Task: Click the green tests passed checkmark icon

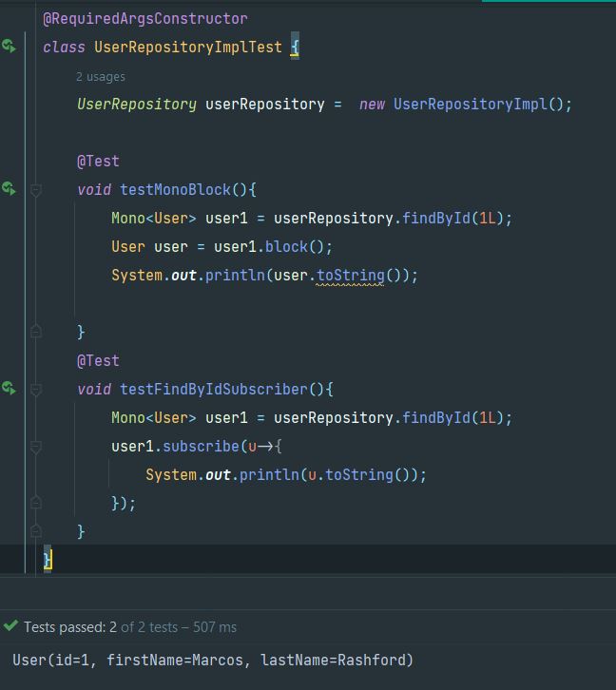Action: 10,625
